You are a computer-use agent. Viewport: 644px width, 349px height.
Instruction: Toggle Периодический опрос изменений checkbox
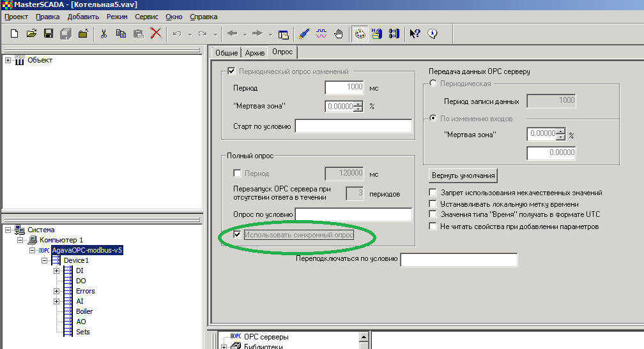pos(232,71)
